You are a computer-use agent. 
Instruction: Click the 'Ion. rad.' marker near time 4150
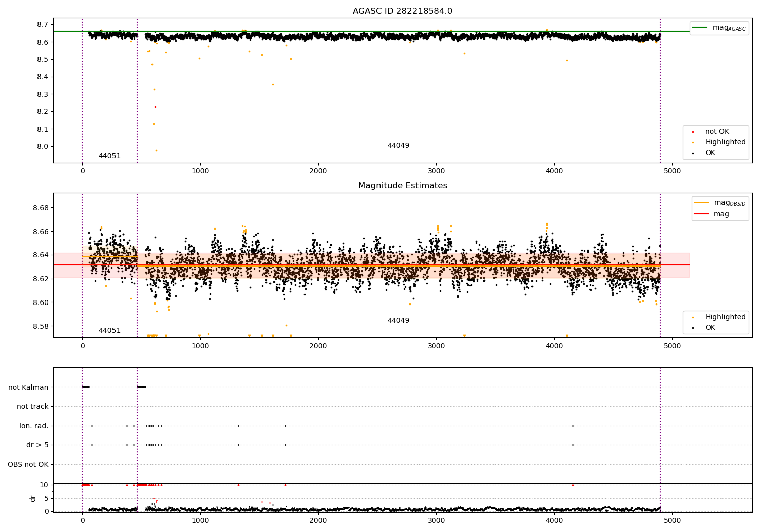tap(573, 426)
